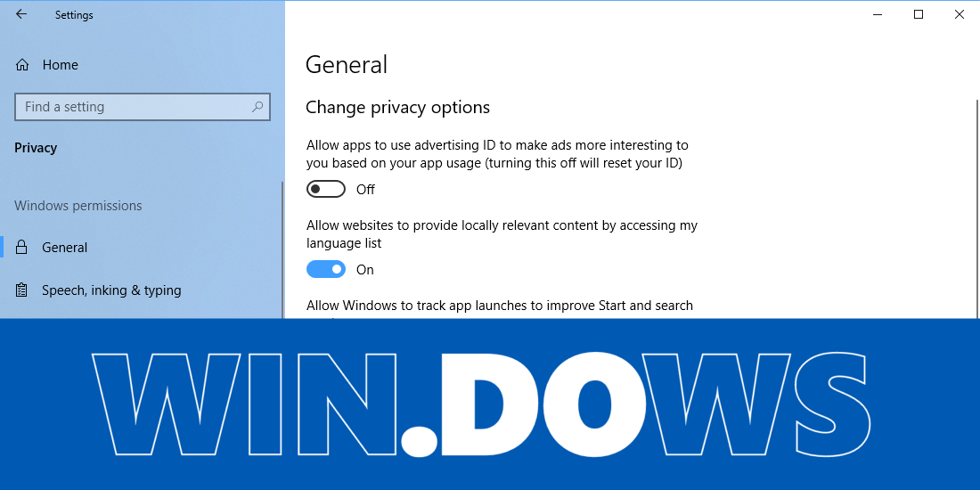Viewport: 980px width, 490px height.
Task: Turn off the language list access toggle
Action: [x=325, y=269]
